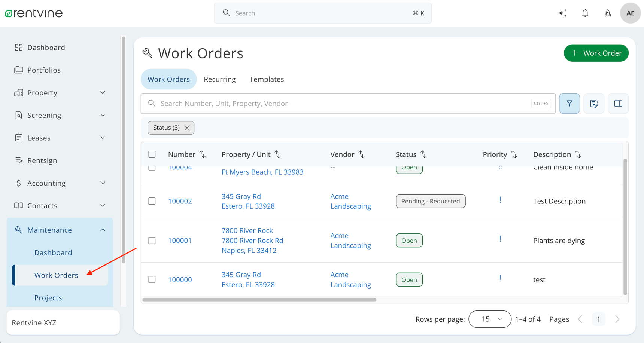Select the Maintenance wrench icon in sidebar
The height and width of the screenshot is (343, 644).
(19, 230)
